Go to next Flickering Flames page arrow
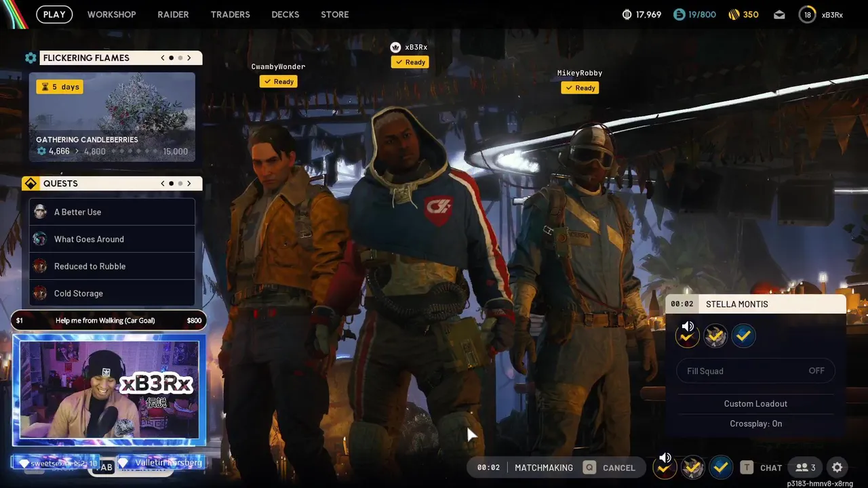This screenshot has width=868, height=488. [x=189, y=58]
